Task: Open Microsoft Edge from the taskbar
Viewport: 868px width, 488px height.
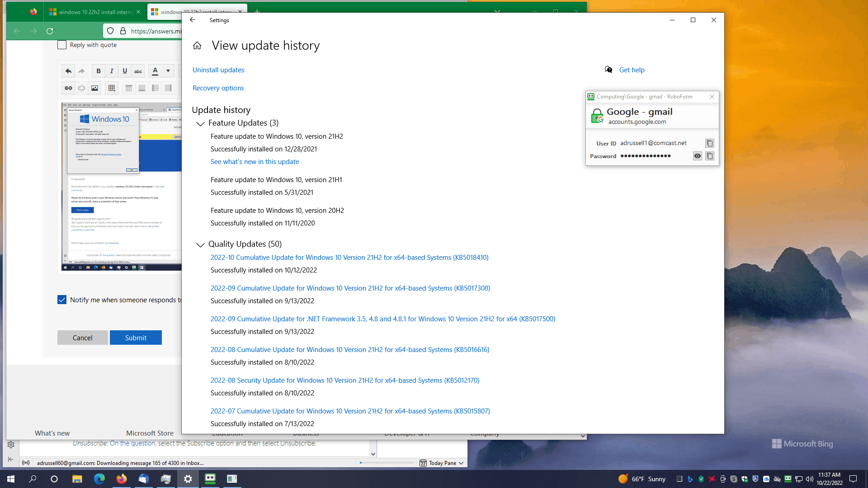Action: (x=99, y=479)
